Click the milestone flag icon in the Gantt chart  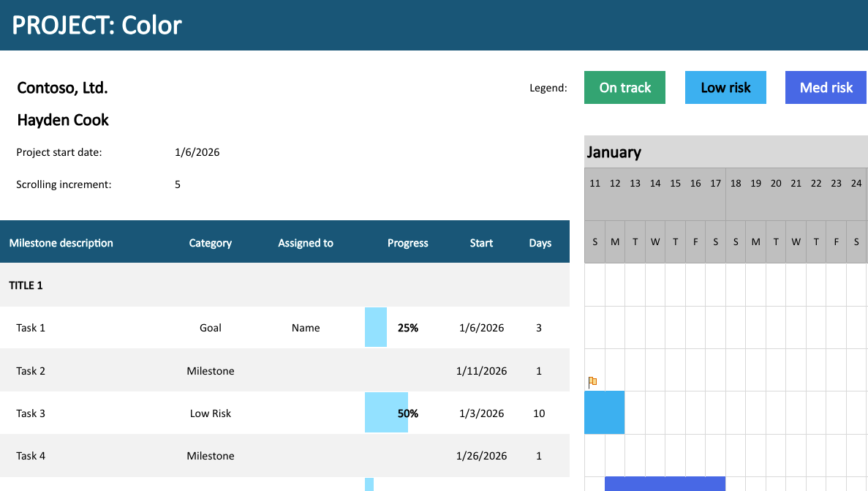pos(592,381)
